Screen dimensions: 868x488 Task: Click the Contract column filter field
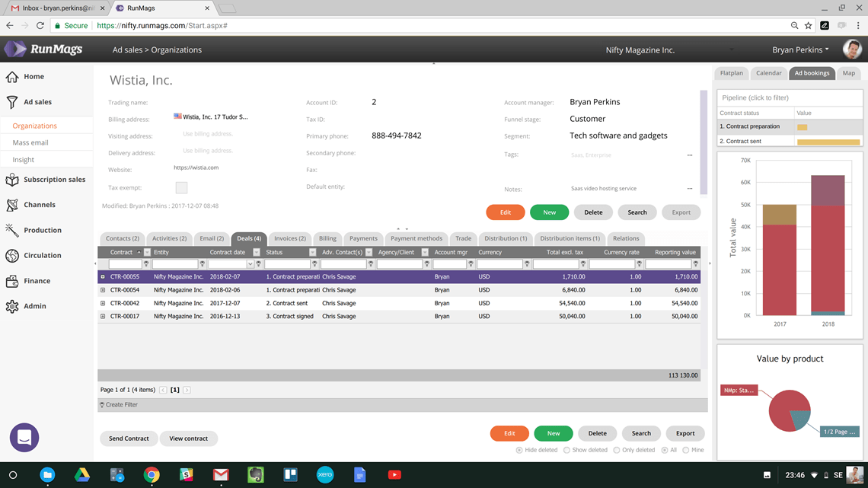coord(125,264)
